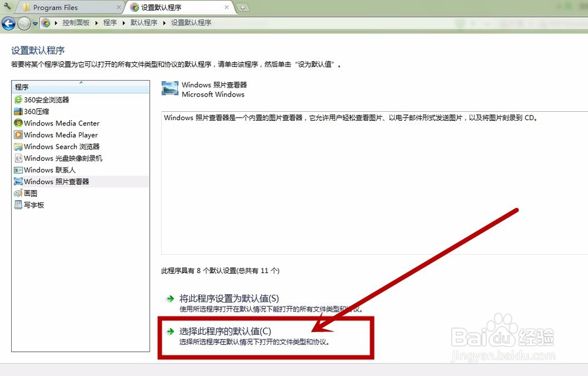Click green arrow beside 将此程序设置为默认值
Viewport: 588px width, 376px height.
tap(171, 299)
